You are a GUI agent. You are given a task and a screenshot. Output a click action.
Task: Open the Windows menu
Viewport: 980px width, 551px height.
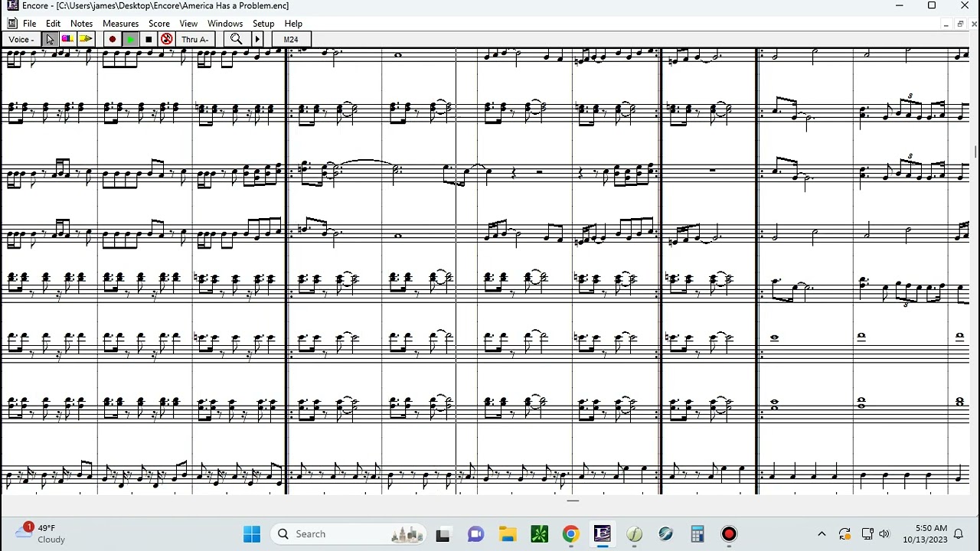pyautogui.click(x=225, y=24)
